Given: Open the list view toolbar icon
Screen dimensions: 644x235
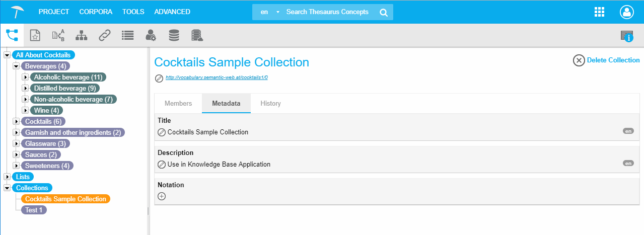Looking at the screenshot, I should click(127, 35).
